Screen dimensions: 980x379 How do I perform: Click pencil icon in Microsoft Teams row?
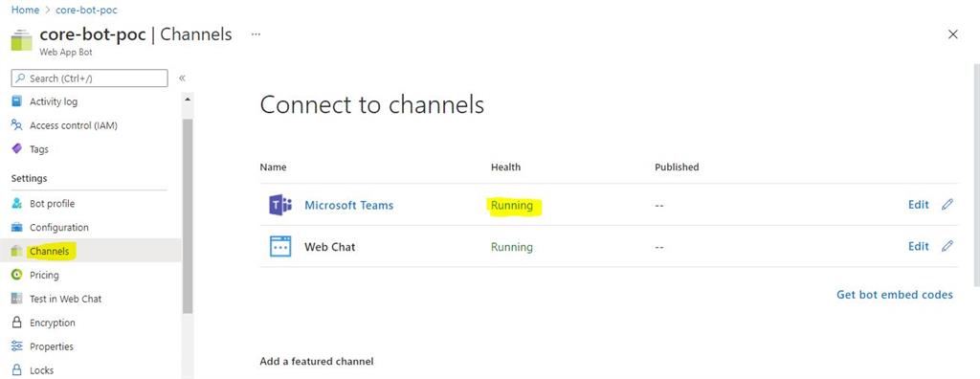(947, 205)
